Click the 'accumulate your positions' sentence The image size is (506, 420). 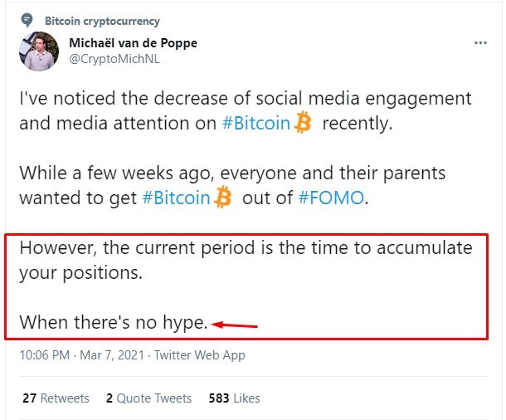point(246,260)
